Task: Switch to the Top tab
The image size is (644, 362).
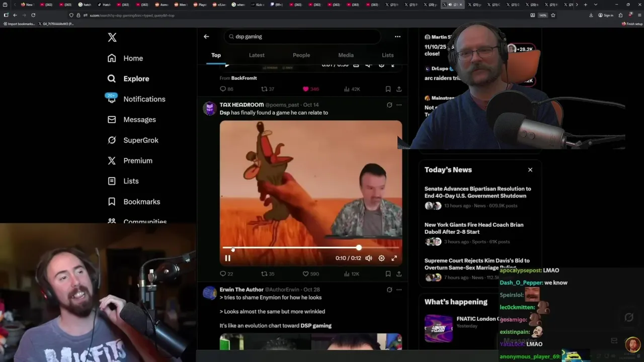Action: click(216, 55)
